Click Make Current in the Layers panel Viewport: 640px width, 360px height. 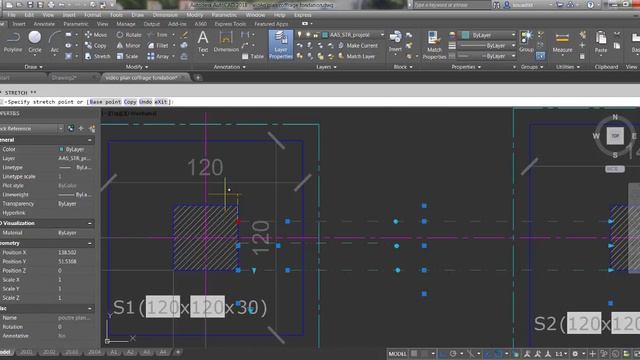(x=358, y=45)
